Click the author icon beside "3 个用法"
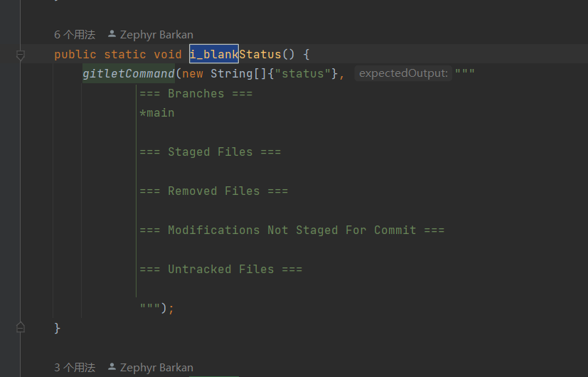Image resolution: width=588 pixels, height=377 pixels. (x=112, y=368)
